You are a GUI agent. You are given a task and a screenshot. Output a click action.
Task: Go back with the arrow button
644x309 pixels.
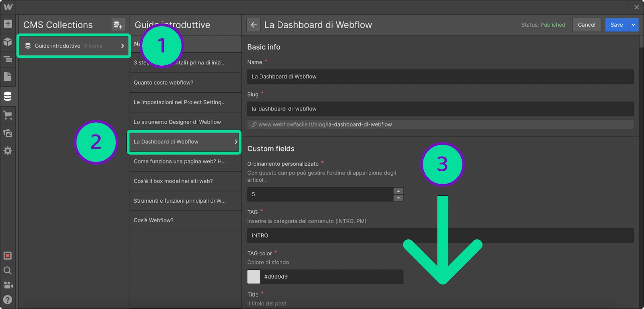(254, 25)
